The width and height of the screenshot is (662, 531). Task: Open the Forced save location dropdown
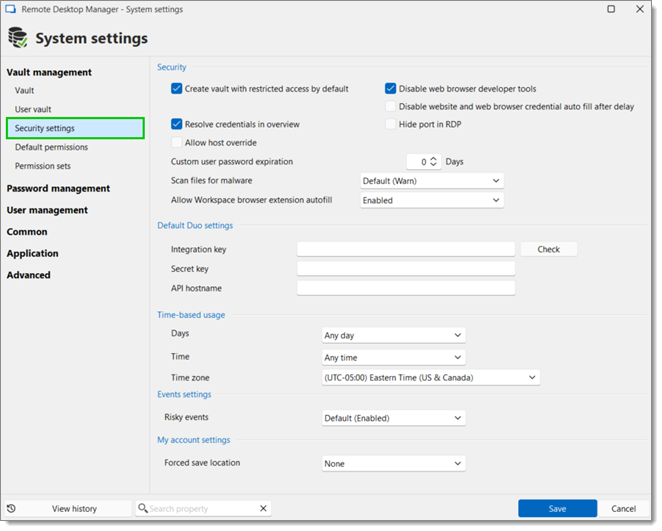point(393,463)
